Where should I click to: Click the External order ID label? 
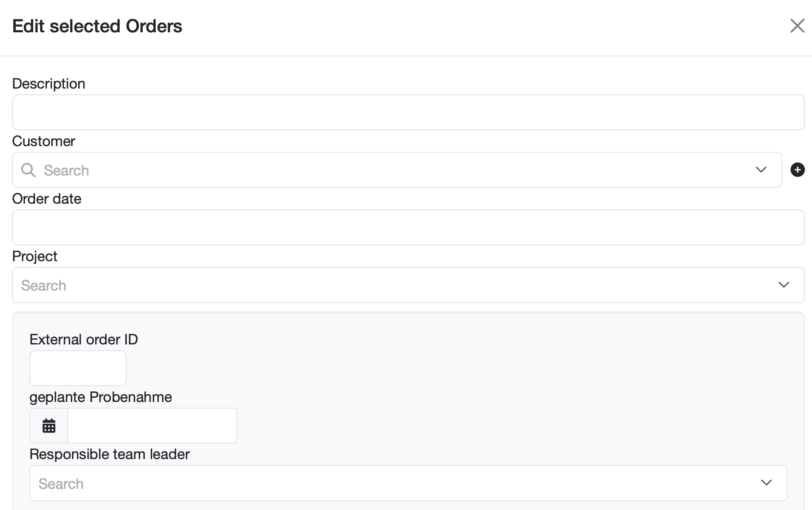click(x=84, y=340)
